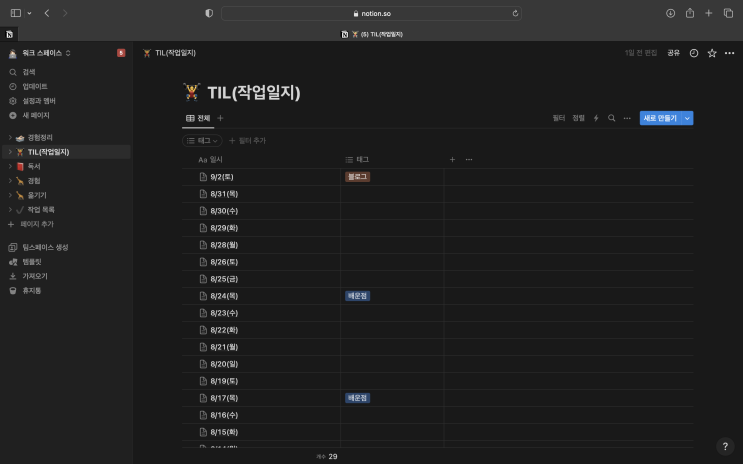Viewport: 743px width, 464px height.
Task: Open 설정과 멤버 in the sidebar
Action: [66, 101]
